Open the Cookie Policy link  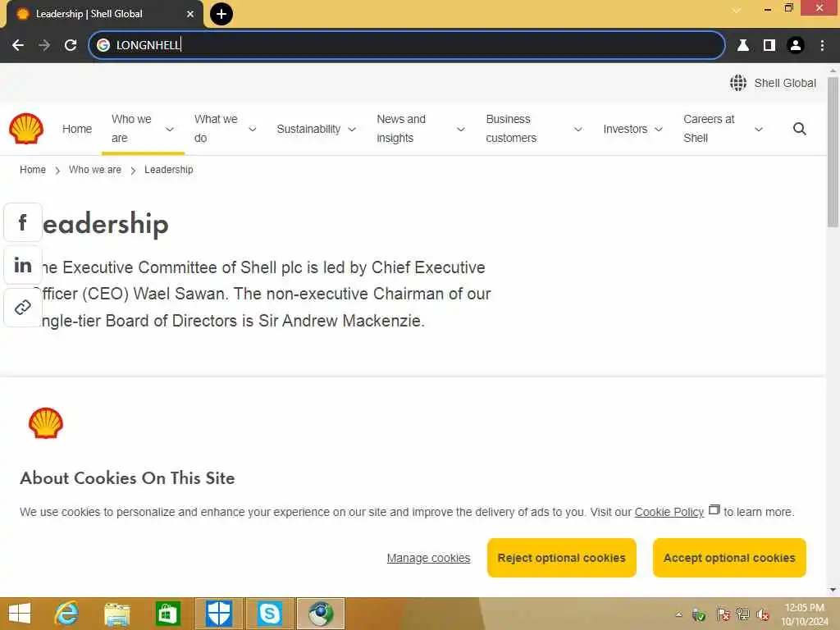669,512
